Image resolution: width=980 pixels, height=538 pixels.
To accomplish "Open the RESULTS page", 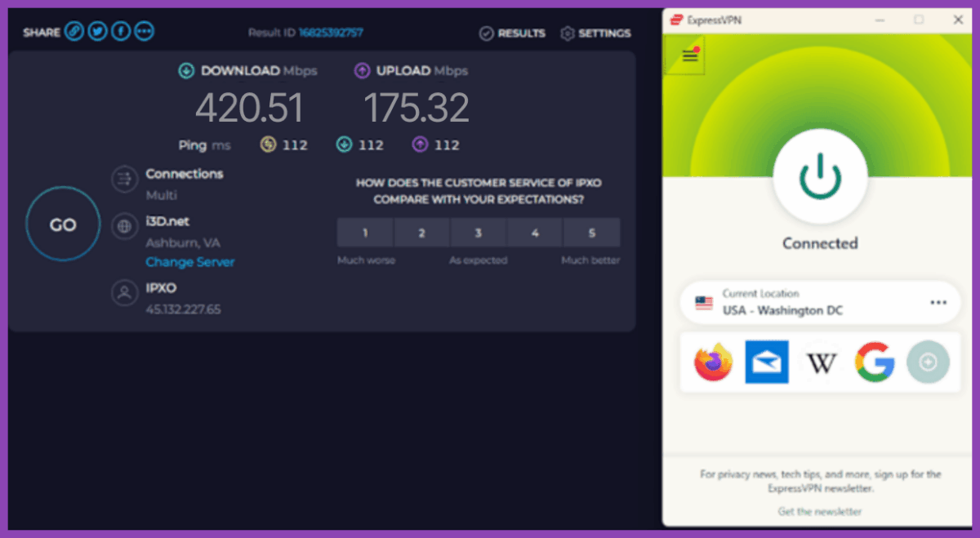I will 512,33.
